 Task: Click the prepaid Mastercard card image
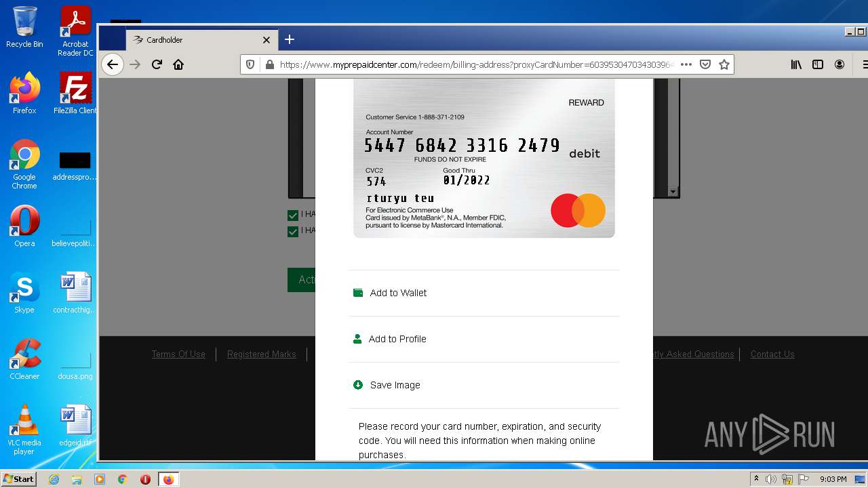[x=484, y=158]
